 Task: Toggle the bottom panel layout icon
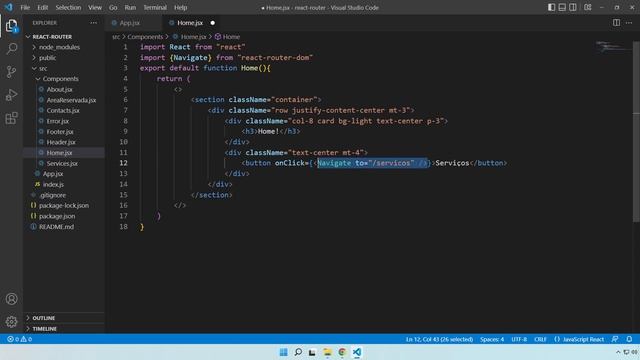562,7
